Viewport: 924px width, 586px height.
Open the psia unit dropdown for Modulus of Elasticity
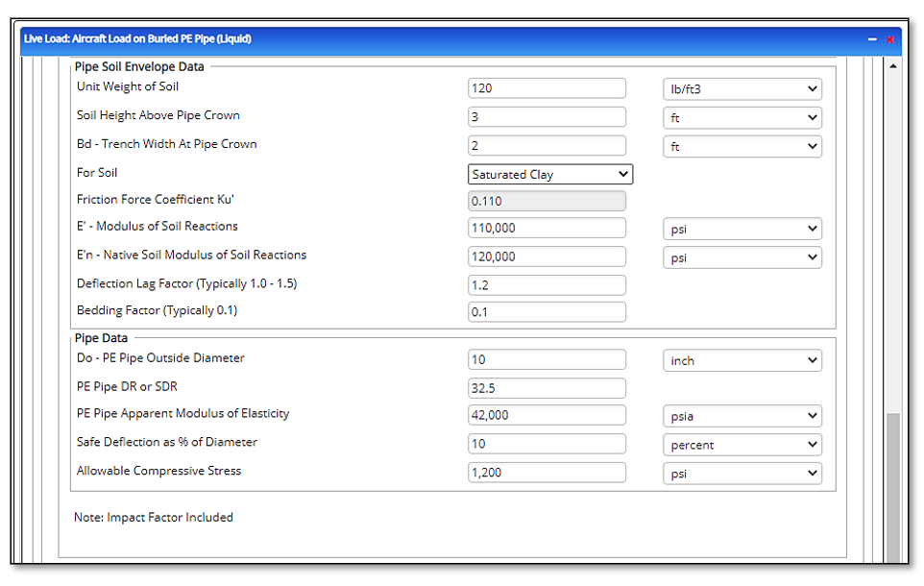[x=742, y=416]
